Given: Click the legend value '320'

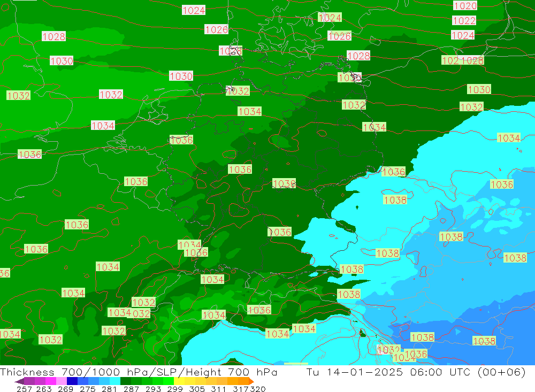Looking at the screenshot, I should pos(258,389).
